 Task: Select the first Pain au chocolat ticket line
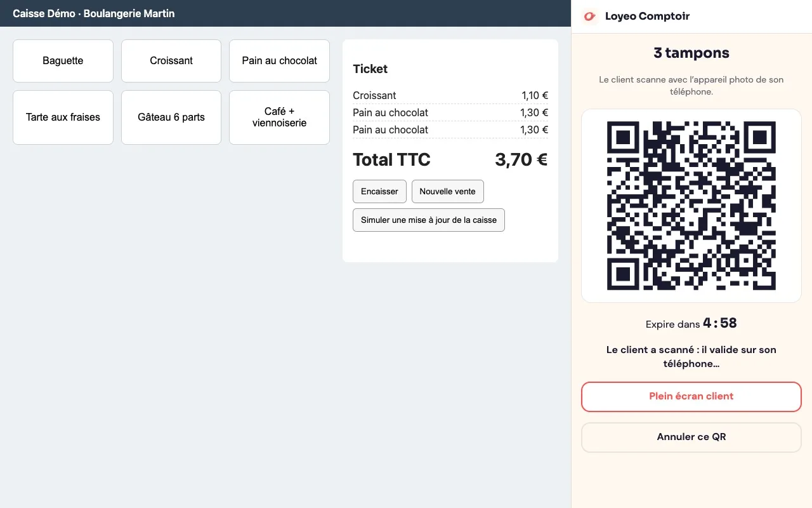(450, 112)
